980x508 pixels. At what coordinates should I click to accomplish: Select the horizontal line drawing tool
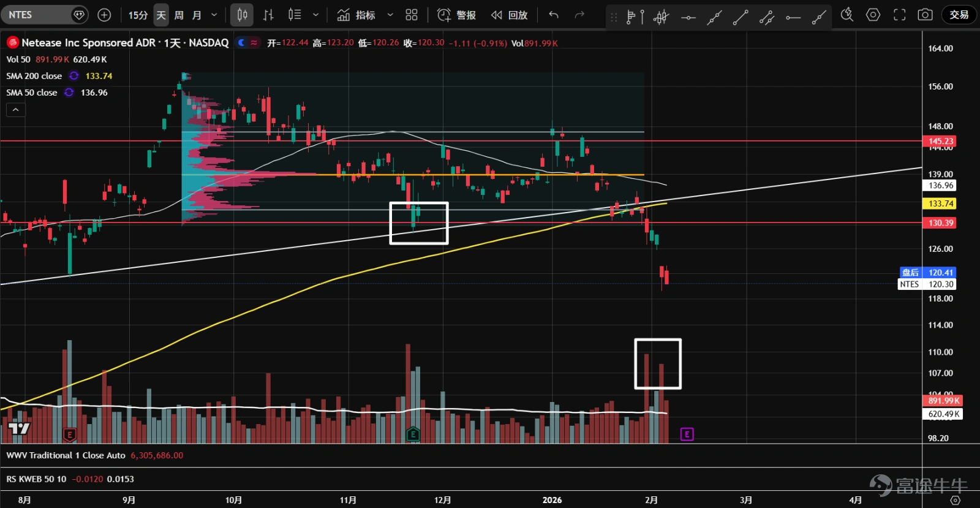tap(688, 17)
